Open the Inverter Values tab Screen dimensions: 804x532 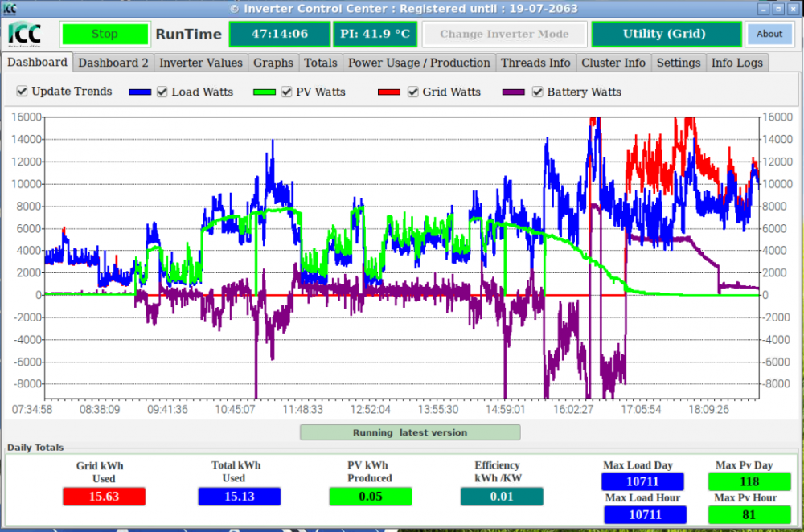coord(201,63)
